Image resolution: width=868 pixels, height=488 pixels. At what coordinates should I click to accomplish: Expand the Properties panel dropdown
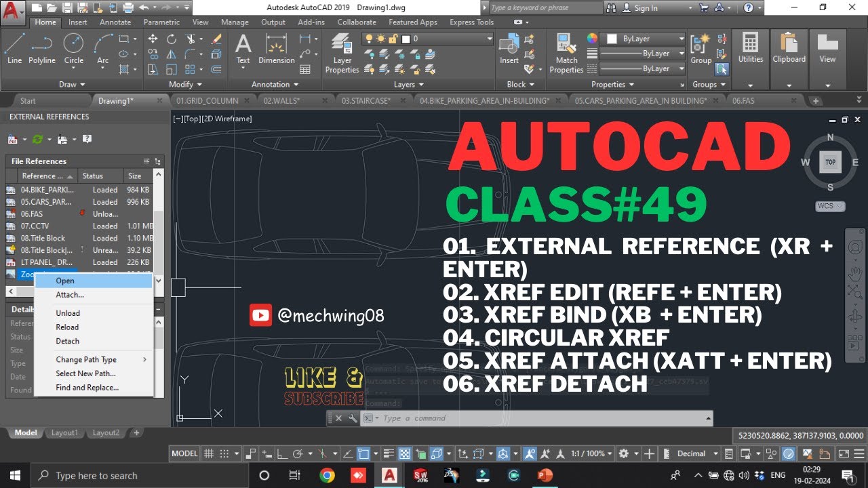coord(612,85)
